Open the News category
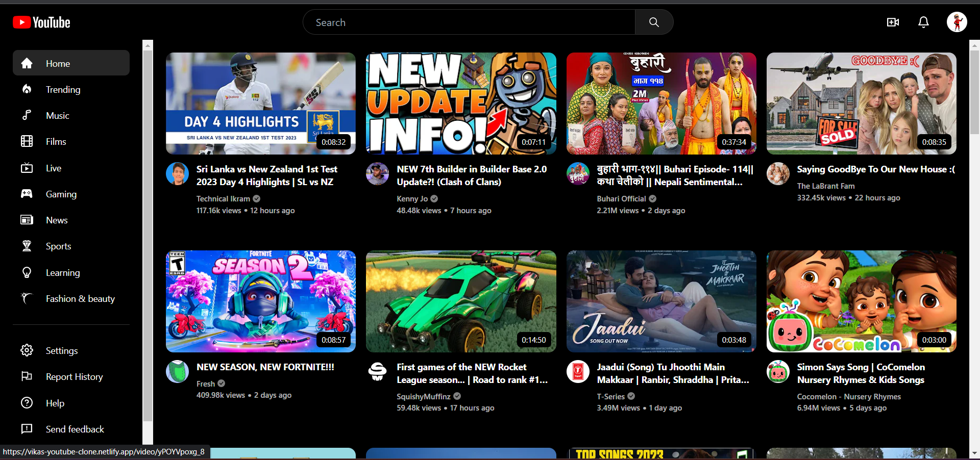980x460 pixels. (71, 220)
